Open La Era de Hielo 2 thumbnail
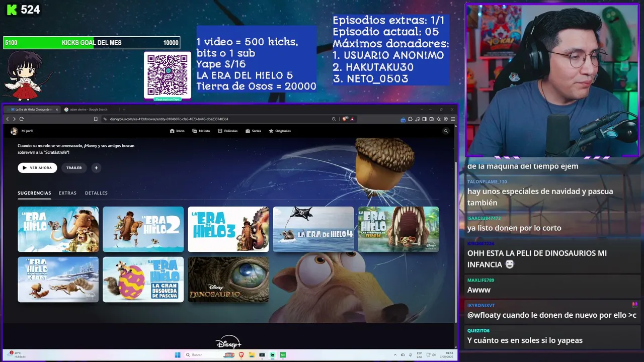The image size is (644, 362). tap(143, 229)
